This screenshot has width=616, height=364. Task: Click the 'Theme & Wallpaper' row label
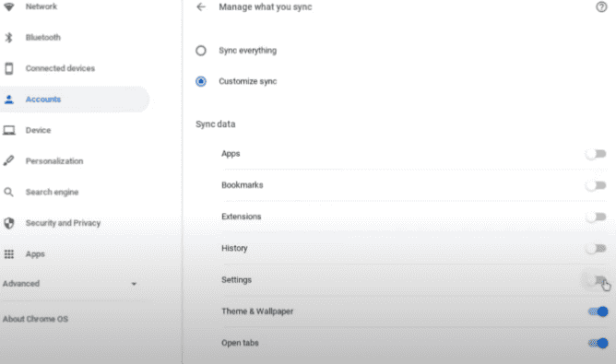(x=257, y=311)
